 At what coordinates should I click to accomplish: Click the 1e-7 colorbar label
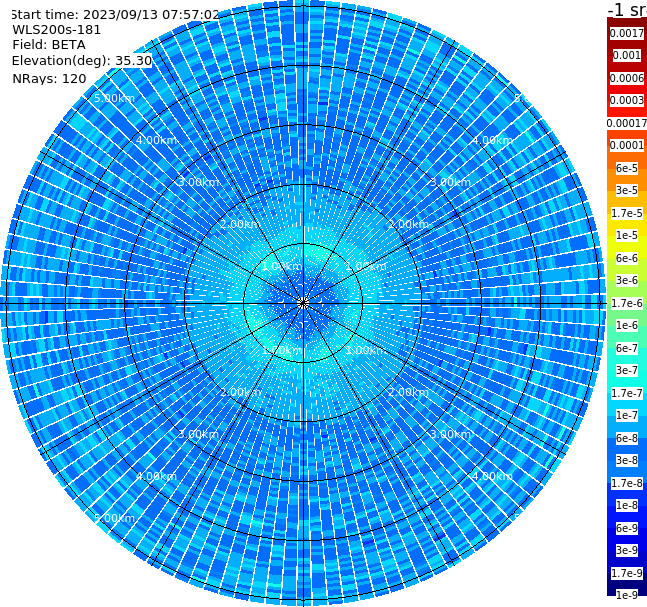627,415
